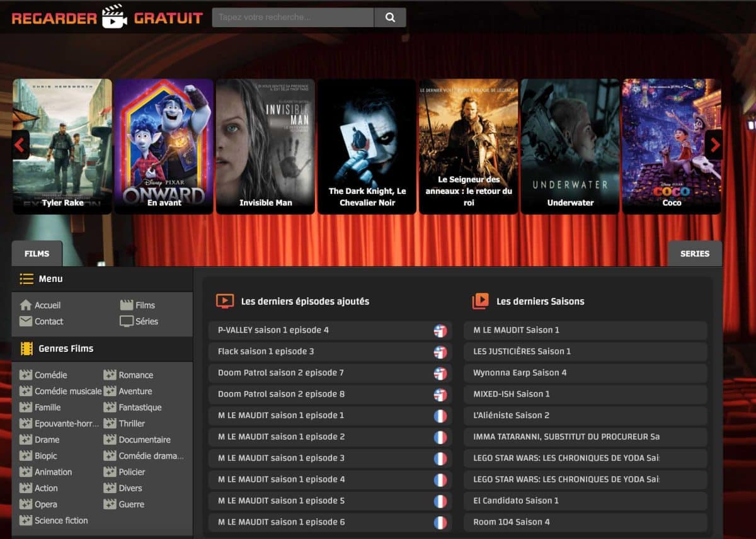The image size is (756, 539).
Task: Click the play icon beside Les derniers Saisons
Action: [480, 301]
